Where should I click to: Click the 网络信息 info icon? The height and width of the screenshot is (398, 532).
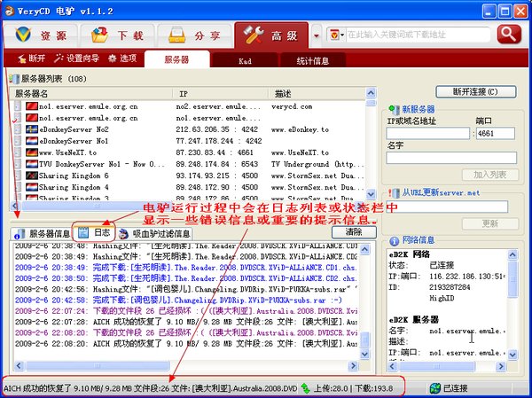(x=394, y=241)
